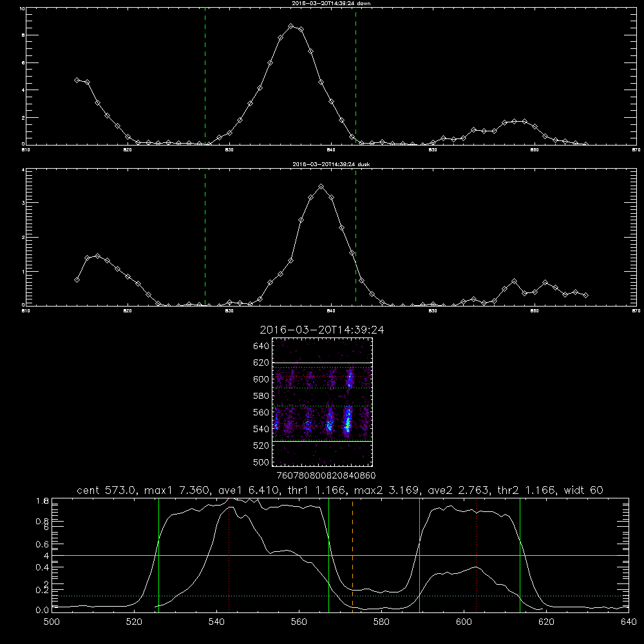Click the large 2016-03-20T14:39:24 title above the image
The height and width of the screenshot is (644, 644).
[x=322, y=330]
